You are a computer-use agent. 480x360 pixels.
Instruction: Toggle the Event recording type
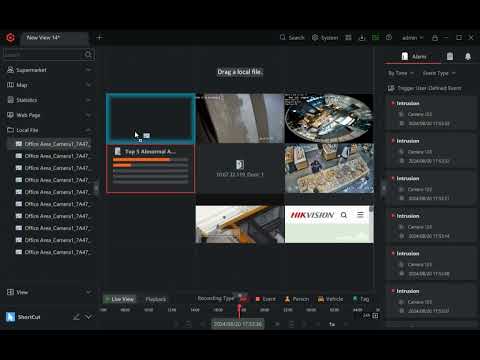pos(265,299)
